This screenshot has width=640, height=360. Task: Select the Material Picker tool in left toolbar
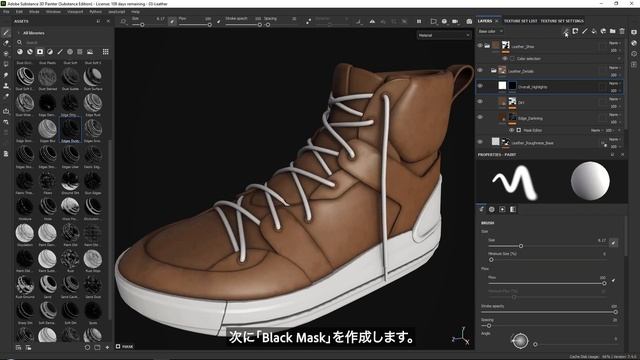[6, 96]
